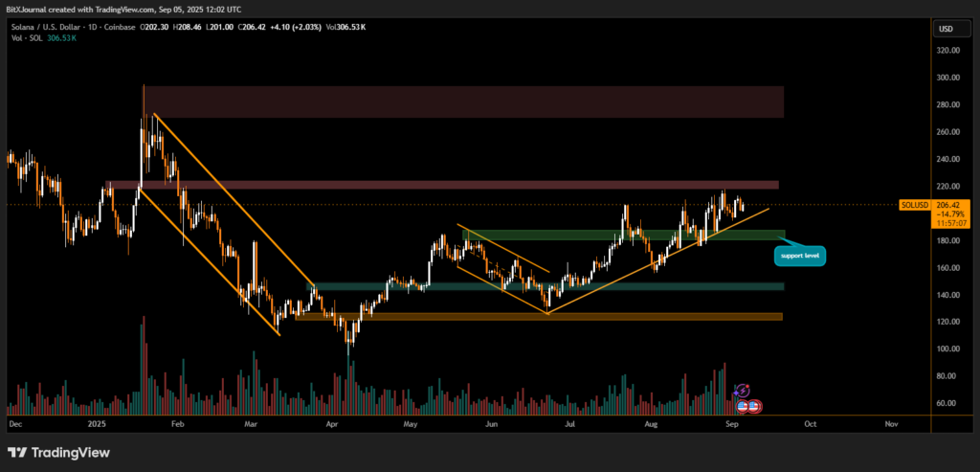Viewport: 980px width, 472px height.
Task: Select the green support zone near 180
Action: [622, 235]
